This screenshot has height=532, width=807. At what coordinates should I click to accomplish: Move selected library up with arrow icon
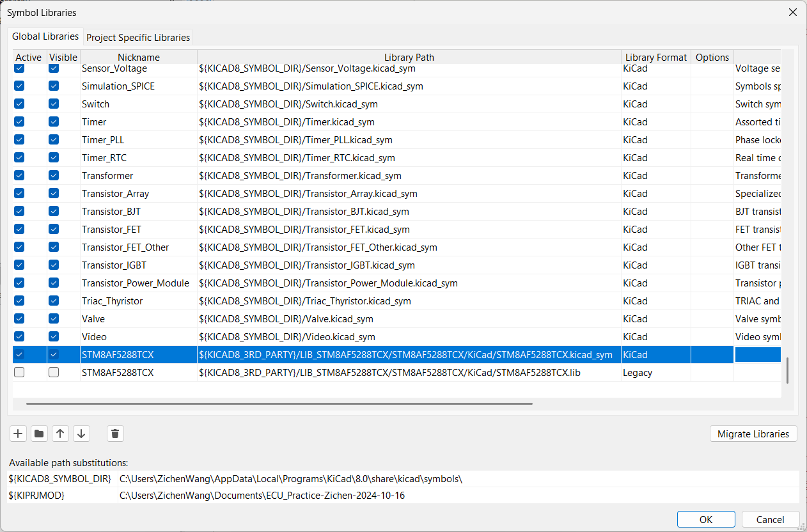click(60, 434)
